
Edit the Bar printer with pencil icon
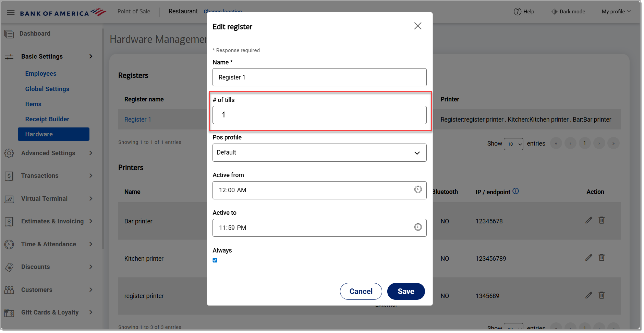click(x=588, y=220)
